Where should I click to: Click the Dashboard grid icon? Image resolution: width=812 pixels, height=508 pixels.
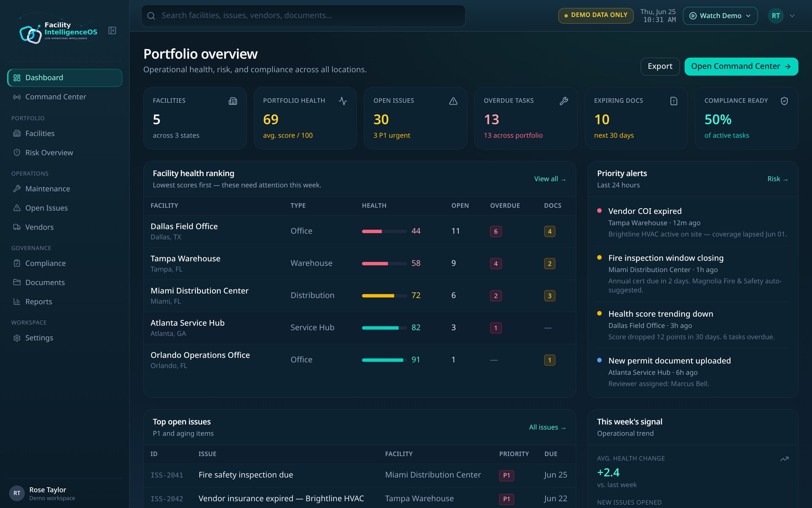17,78
